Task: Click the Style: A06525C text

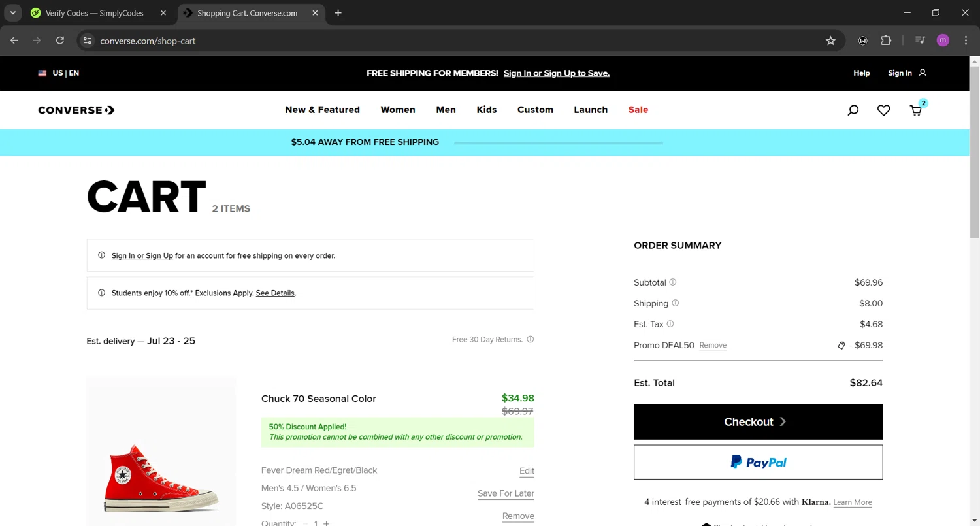Action: 292,506
